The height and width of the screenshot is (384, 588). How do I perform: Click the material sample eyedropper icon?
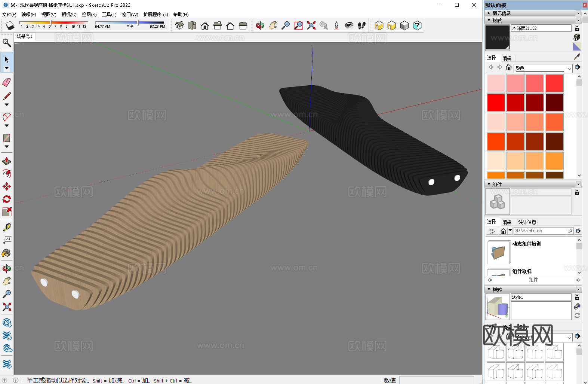pos(577,57)
